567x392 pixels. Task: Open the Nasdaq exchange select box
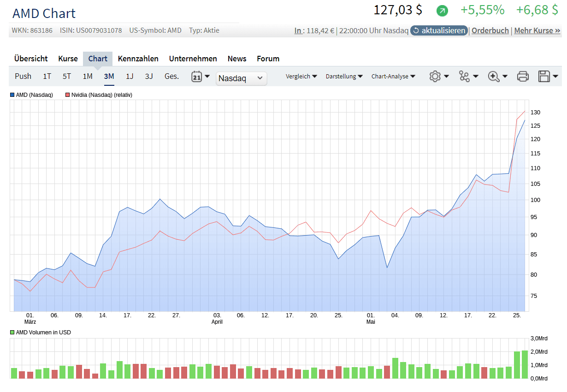[242, 78]
